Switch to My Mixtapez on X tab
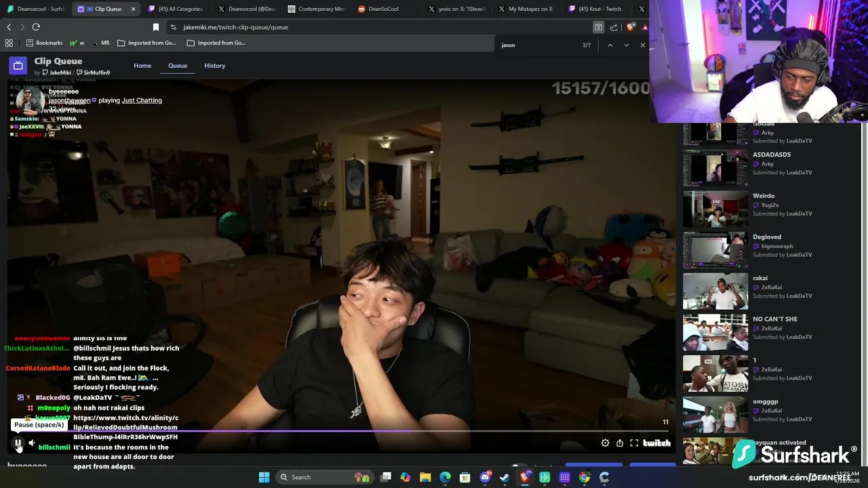Screen dimensions: 868x488 coord(526,9)
